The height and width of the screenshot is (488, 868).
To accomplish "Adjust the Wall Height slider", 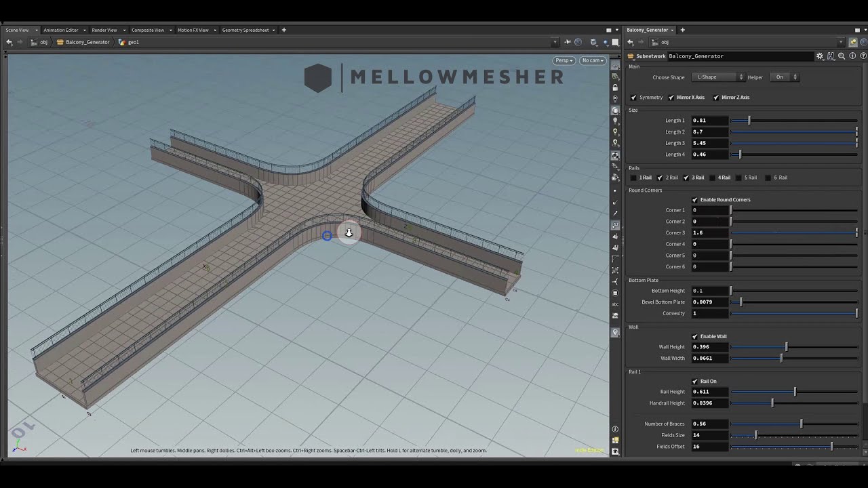I will pos(794,347).
